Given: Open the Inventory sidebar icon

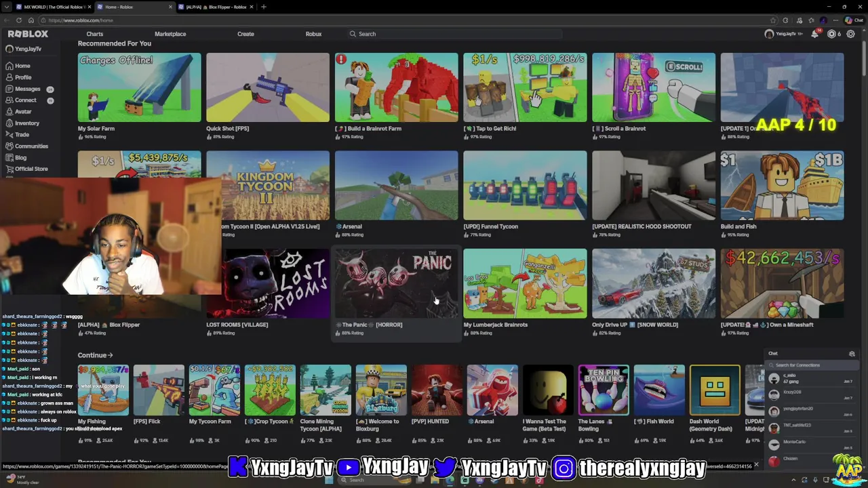Looking at the screenshot, I should click(x=9, y=123).
